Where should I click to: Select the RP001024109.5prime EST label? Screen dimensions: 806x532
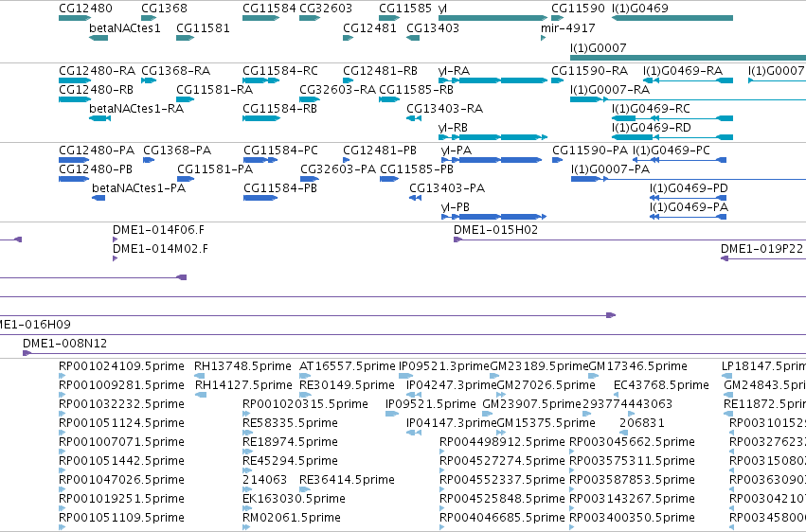121,366
